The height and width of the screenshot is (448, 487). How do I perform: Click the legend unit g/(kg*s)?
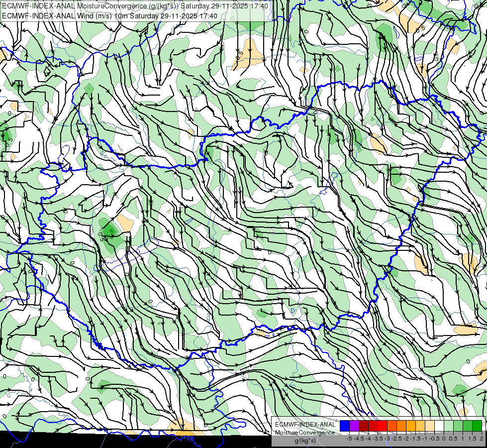(305, 441)
